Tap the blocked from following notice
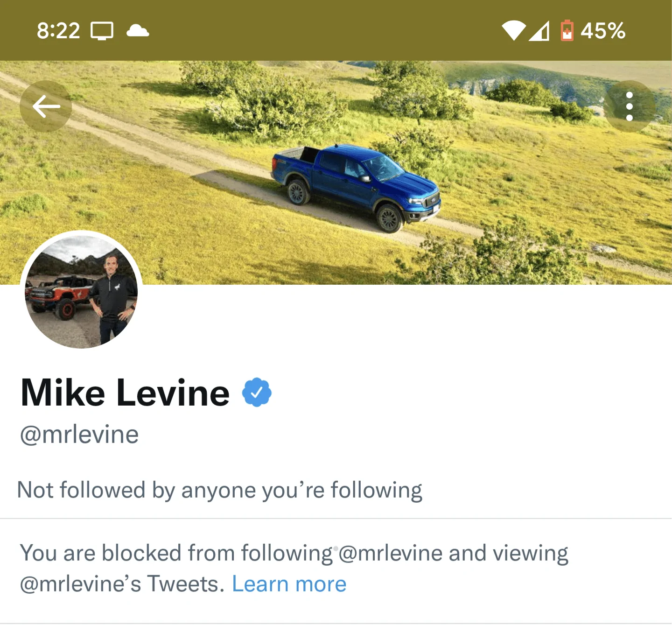Screen dimensions: 672x625 click(294, 569)
